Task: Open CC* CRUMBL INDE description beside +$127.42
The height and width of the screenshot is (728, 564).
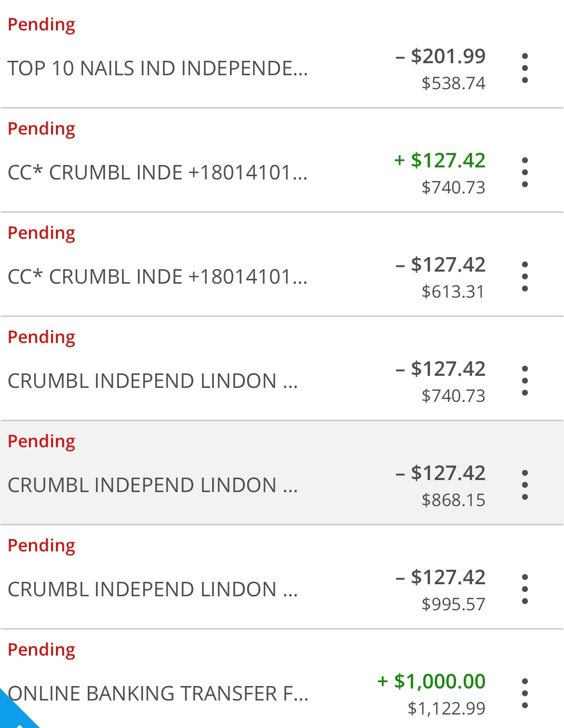Action: [158, 173]
